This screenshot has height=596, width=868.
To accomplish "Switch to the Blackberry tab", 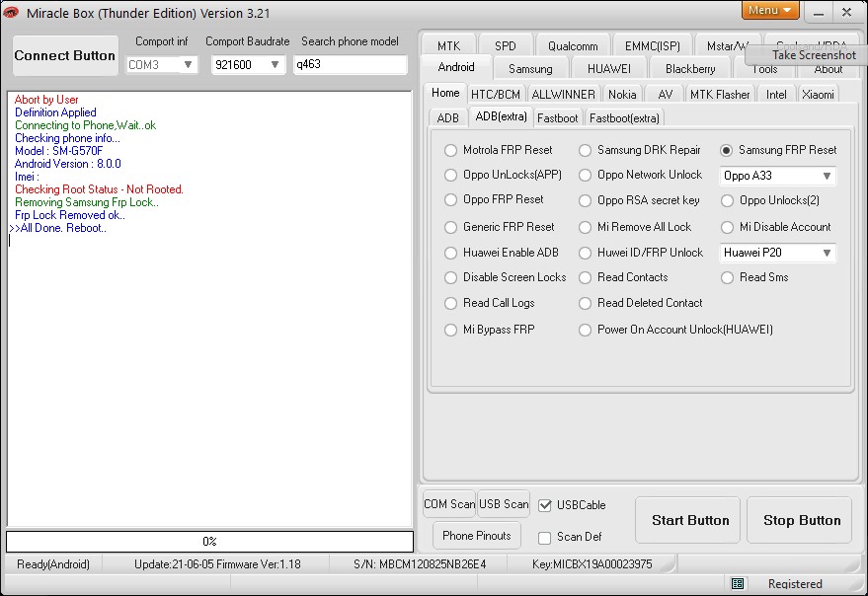I will pos(689,69).
